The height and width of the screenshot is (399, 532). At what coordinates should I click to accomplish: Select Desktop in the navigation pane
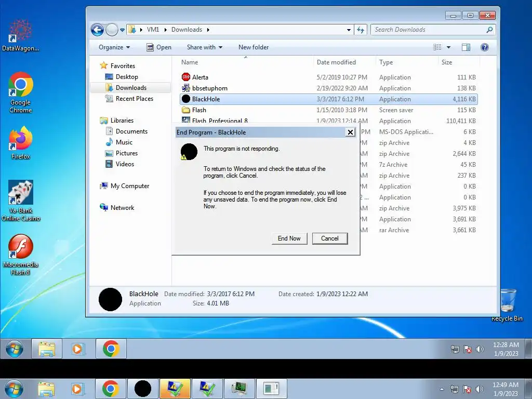pyautogui.click(x=122, y=77)
